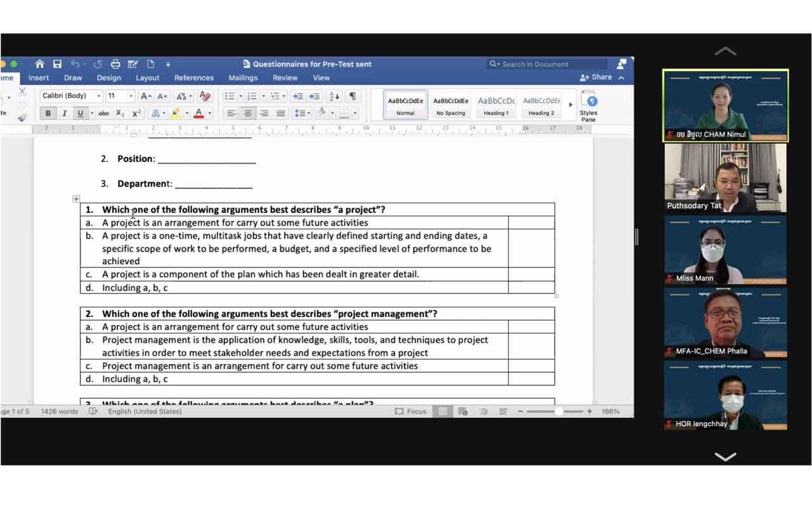Switch to Print Layout view in status bar
Viewport: 812px width, 508px height.
tap(443, 411)
